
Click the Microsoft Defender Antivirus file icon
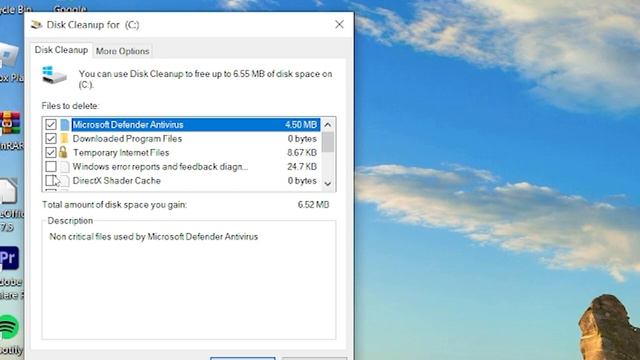pos(64,124)
